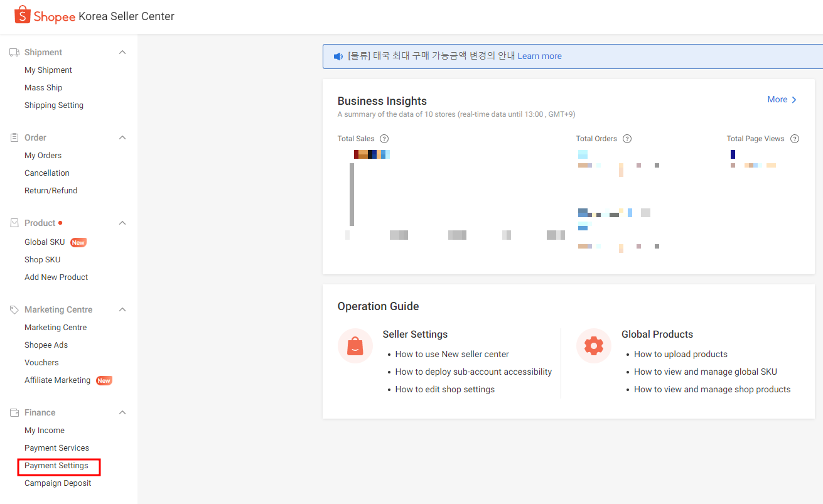Click the Korea Seller Center title

pos(127,16)
